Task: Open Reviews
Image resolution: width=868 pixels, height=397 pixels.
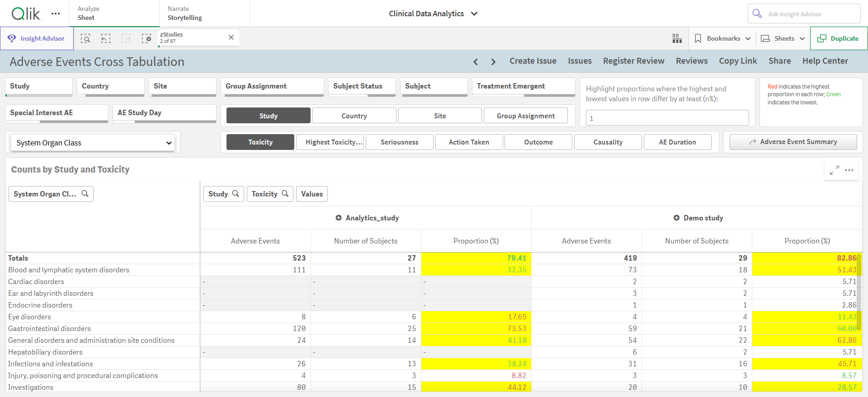Action: 692,61
